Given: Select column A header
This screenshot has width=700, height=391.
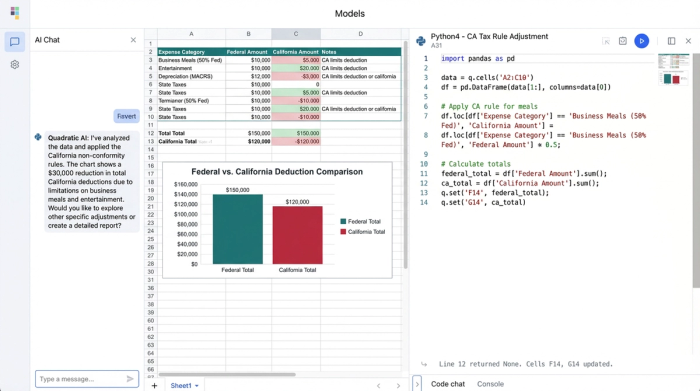Looking at the screenshot, I should pyautogui.click(x=191, y=34).
